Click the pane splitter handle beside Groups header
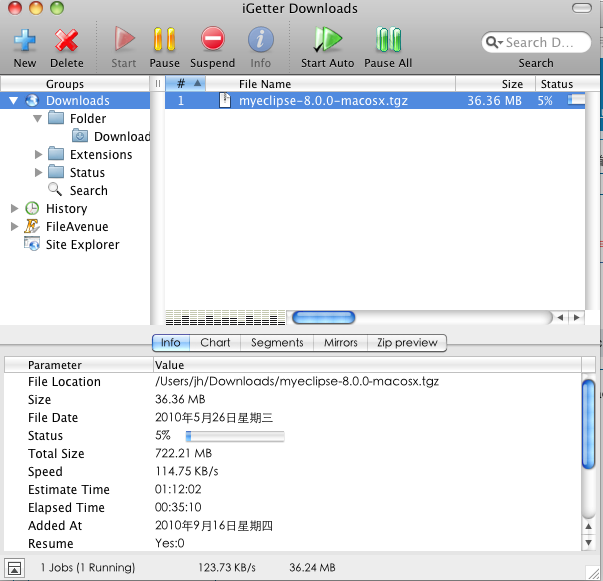Viewport: 603px width, 581px height. (158, 84)
